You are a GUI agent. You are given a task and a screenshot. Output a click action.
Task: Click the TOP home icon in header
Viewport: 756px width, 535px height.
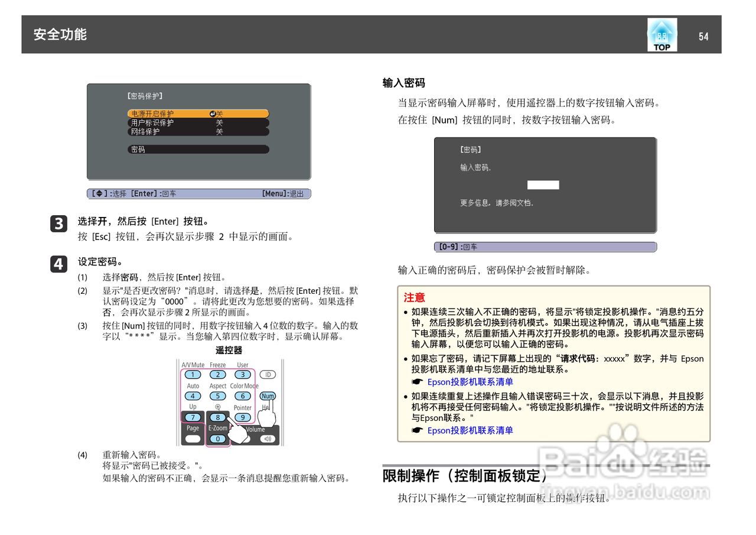click(x=662, y=35)
